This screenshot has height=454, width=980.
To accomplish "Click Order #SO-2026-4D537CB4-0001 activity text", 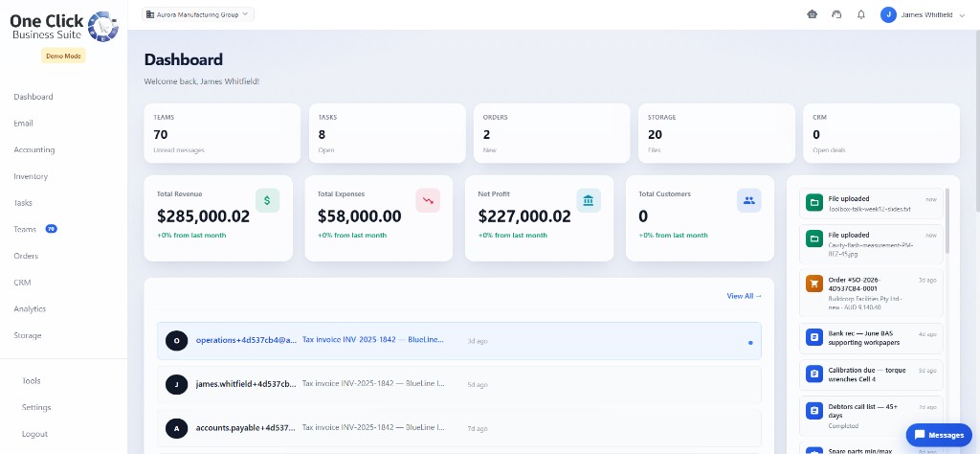I will click(855, 284).
